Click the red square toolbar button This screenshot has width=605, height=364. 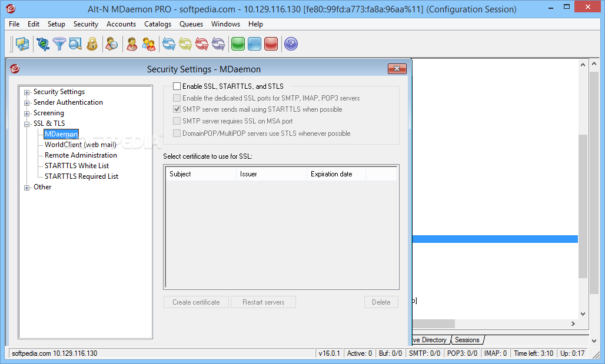[x=271, y=44]
